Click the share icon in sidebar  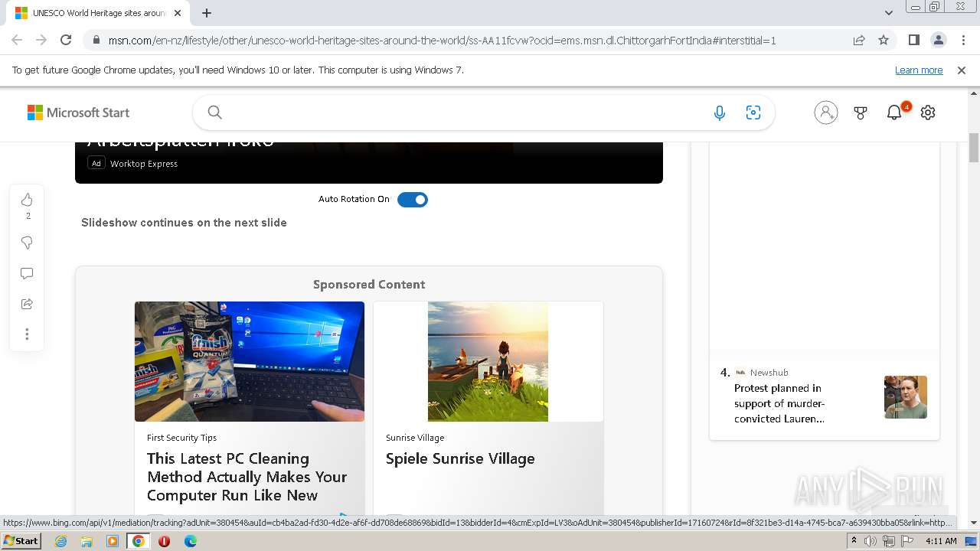(x=27, y=304)
